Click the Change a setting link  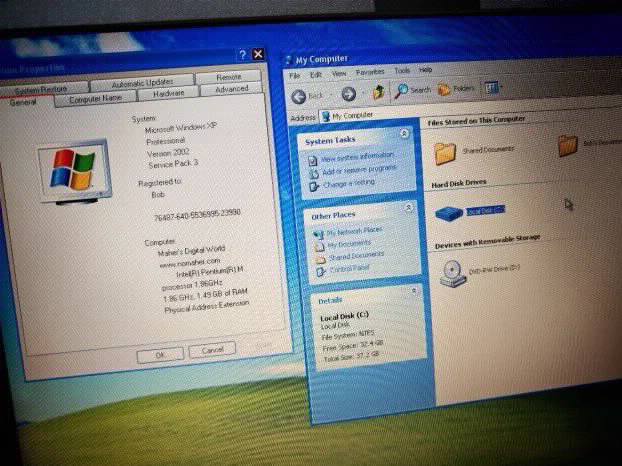349,183
